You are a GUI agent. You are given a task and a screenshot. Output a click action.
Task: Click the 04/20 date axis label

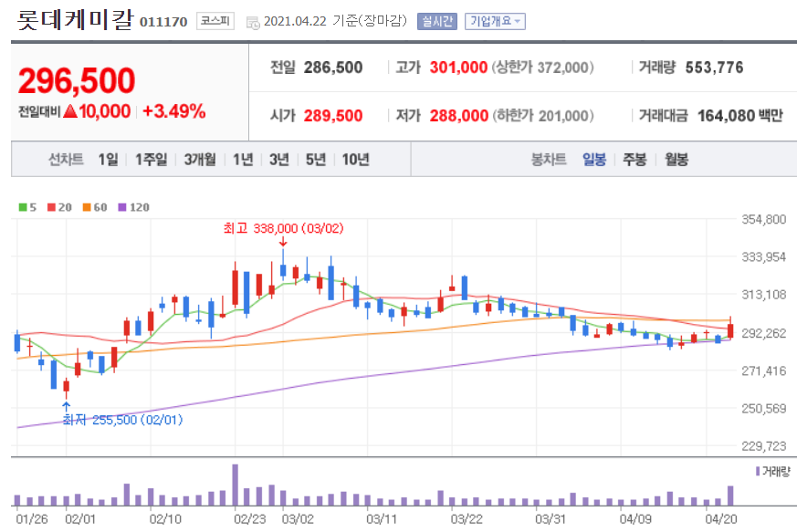coord(720,519)
